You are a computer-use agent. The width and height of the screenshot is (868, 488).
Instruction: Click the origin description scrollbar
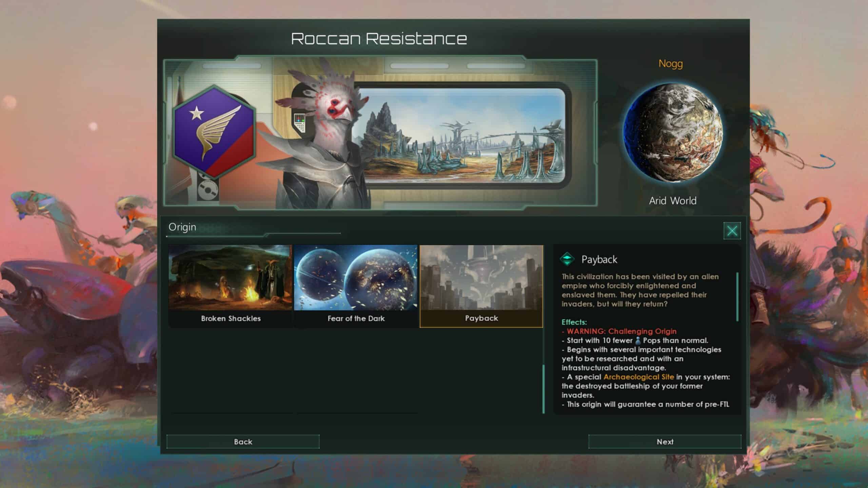pyautogui.click(x=737, y=297)
